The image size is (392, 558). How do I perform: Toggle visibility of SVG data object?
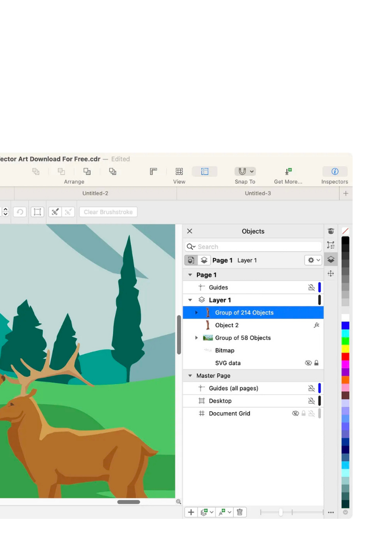tap(308, 363)
